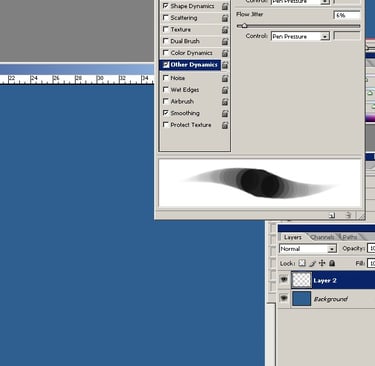Image resolution: width=375 pixels, height=366 pixels.
Task: Click the lock icon beside Shape Dynamics
Action: pos(225,6)
